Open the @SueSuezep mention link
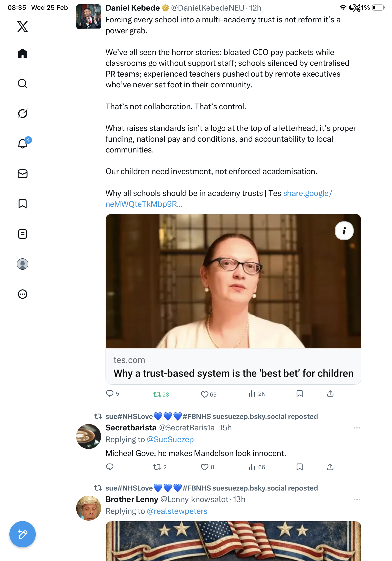Screen dimensions: 392x561 click(x=170, y=439)
